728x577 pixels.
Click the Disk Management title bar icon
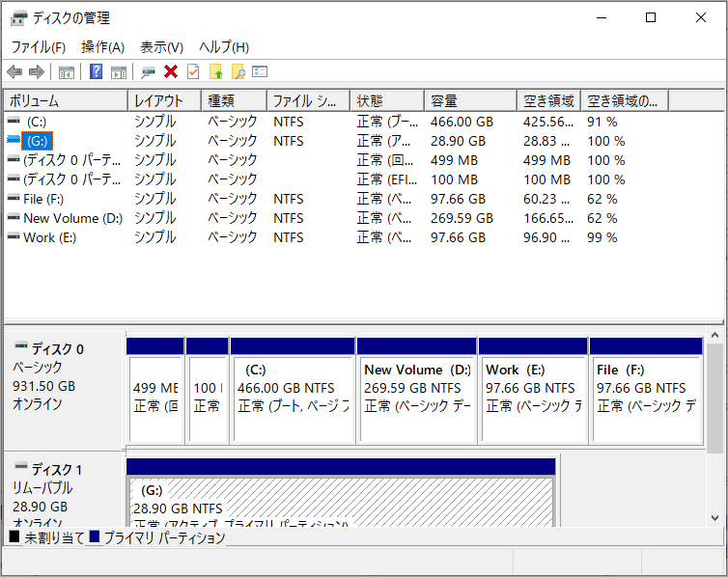point(19,18)
